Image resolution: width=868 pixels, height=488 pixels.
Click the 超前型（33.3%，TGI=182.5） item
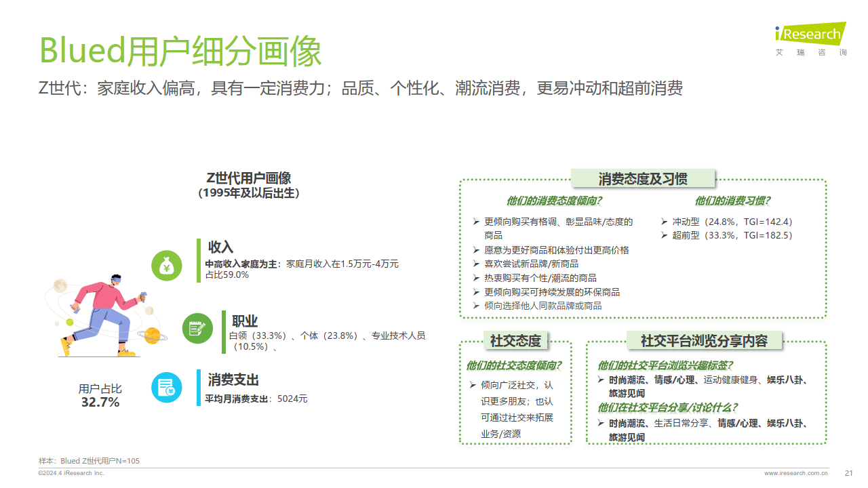point(726,235)
